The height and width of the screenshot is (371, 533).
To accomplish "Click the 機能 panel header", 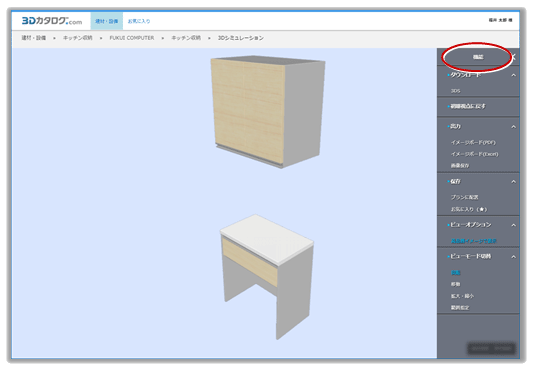I will tap(478, 57).
